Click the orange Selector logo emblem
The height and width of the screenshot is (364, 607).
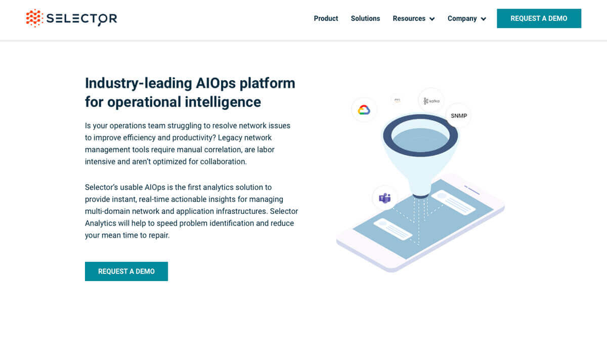coord(34,18)
